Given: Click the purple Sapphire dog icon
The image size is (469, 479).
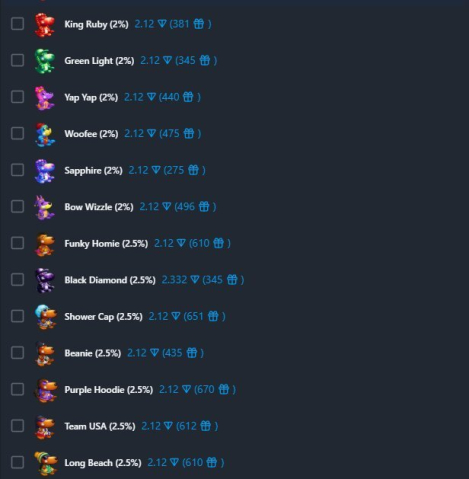Looking at the screenshot, I should pos(45,170).
